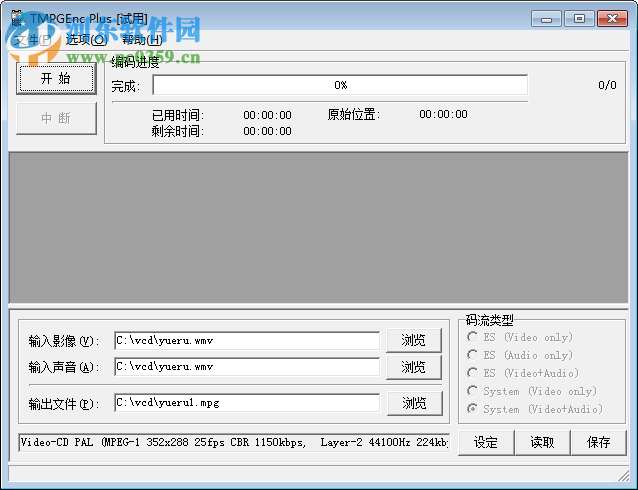Viewport: 638px width, 490px height.
Task: Click the TMPGEnc app icon in title bar
Action: pyautogui.click(x=17, y=18)
